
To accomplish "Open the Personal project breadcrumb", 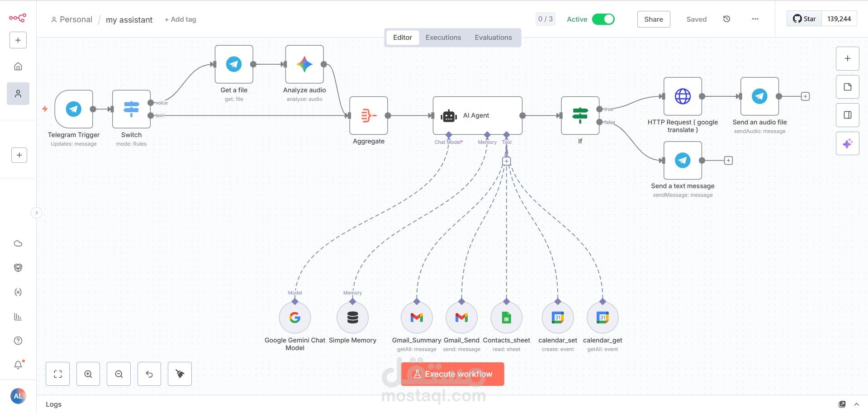I will click(71, 19).
